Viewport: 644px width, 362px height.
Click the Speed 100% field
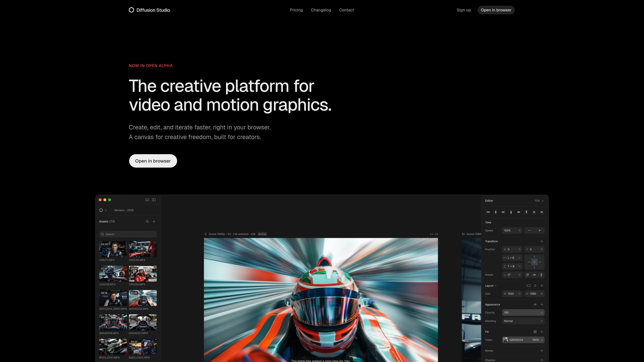tap(512, 231)
